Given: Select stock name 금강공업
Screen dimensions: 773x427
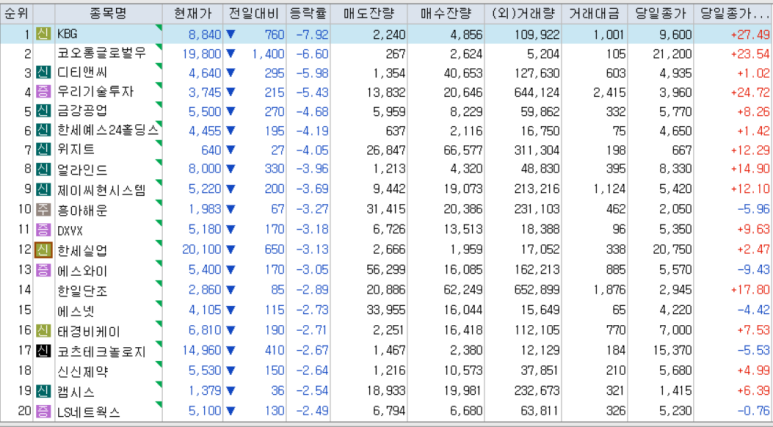Looking at the screenshot, I should (82, 111).
